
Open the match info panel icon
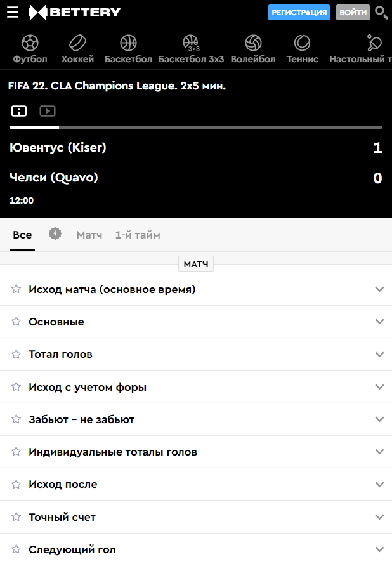point(19,111)
